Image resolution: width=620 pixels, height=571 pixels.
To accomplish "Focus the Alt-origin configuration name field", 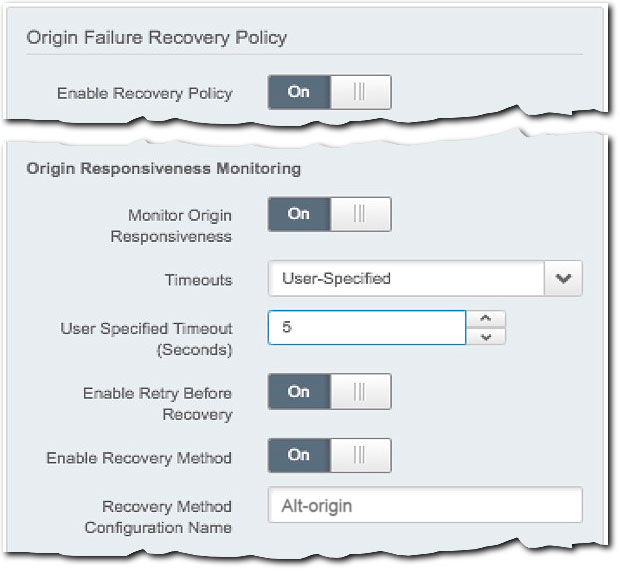I will coord(425,506).
